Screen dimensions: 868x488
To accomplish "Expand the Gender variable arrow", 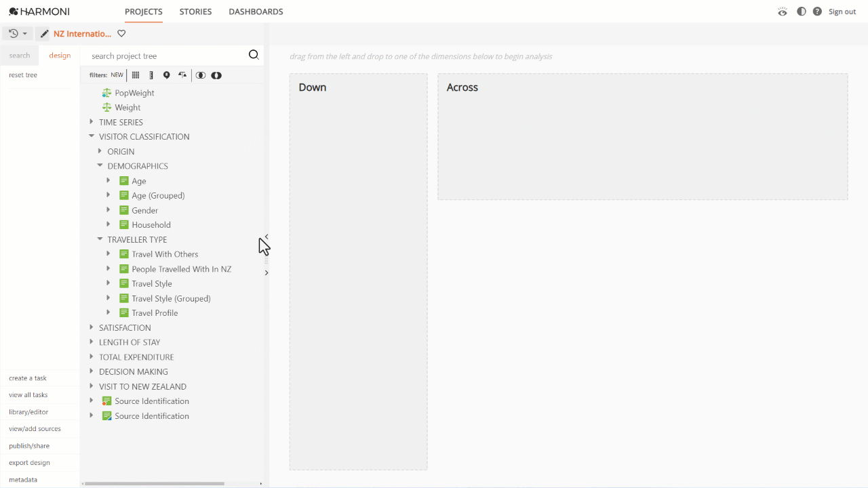I will tap(108, 210).
